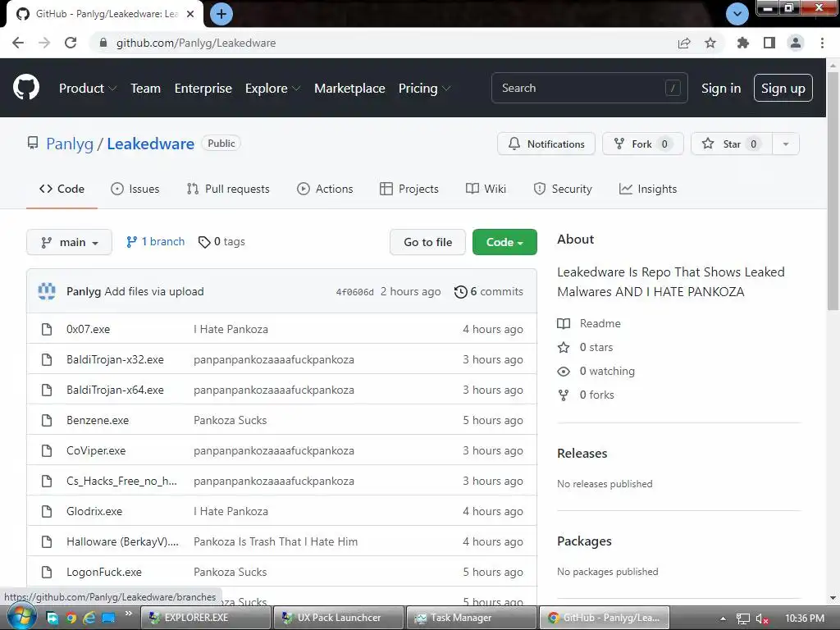Click the volume muted tray icon
Viewport: 840px width, 630px height.
pos(762,619)
